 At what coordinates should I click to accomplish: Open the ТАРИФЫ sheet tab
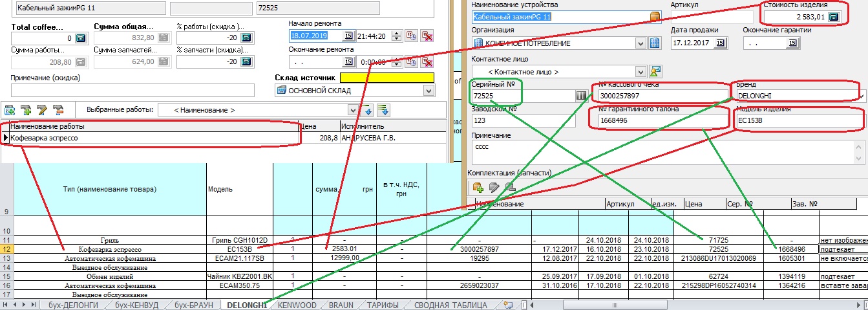[383, 305]
